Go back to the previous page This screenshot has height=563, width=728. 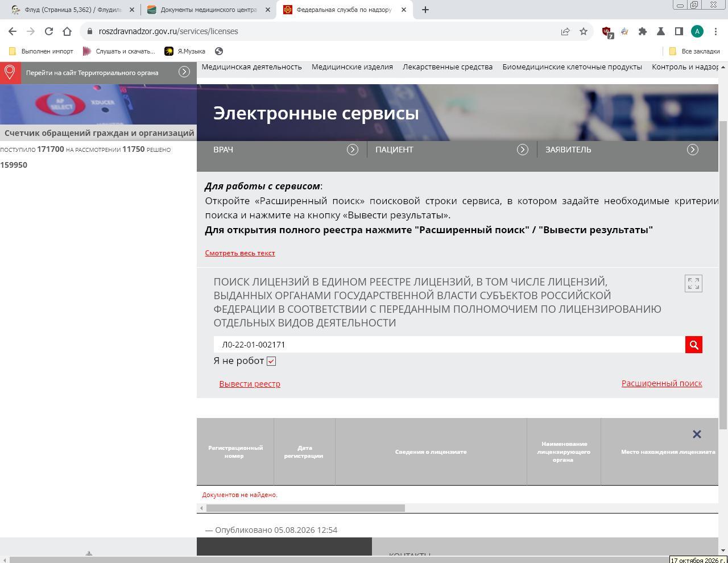click(x=13, y=31)
